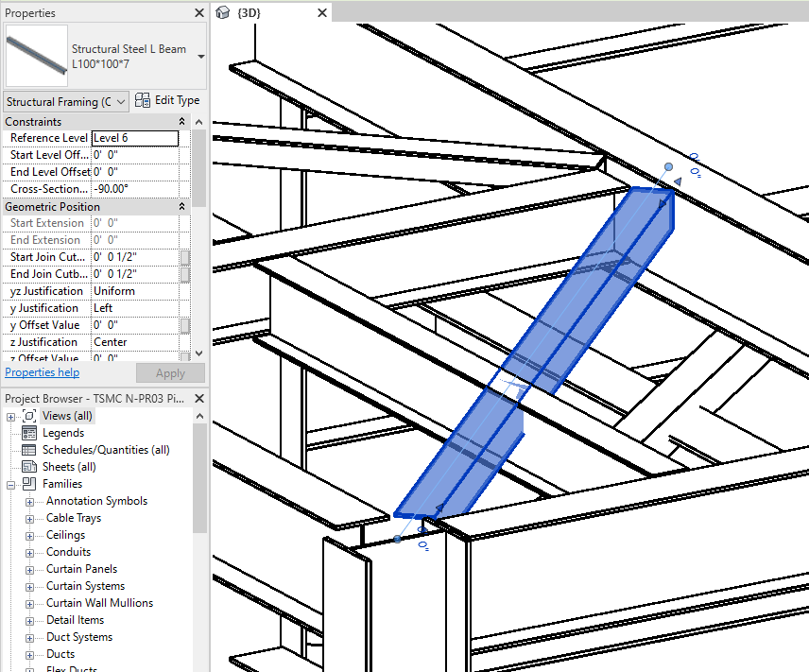The width and height of the screenshot is (809, 672).
Task: Click the home icon on the {3D} view tab
Action: pos(222,12)
